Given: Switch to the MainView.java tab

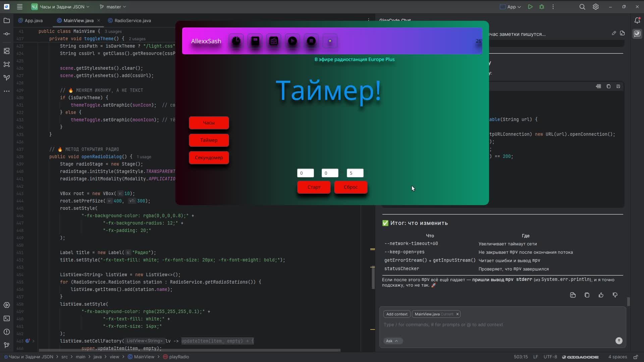Looking at the screenshot, I should tap(76, 20).
